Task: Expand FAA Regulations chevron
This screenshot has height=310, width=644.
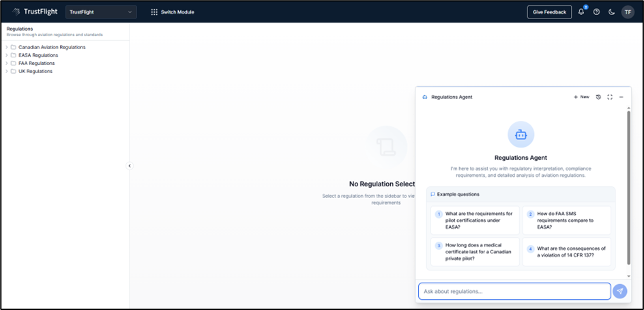Action: tap(7, 64)
